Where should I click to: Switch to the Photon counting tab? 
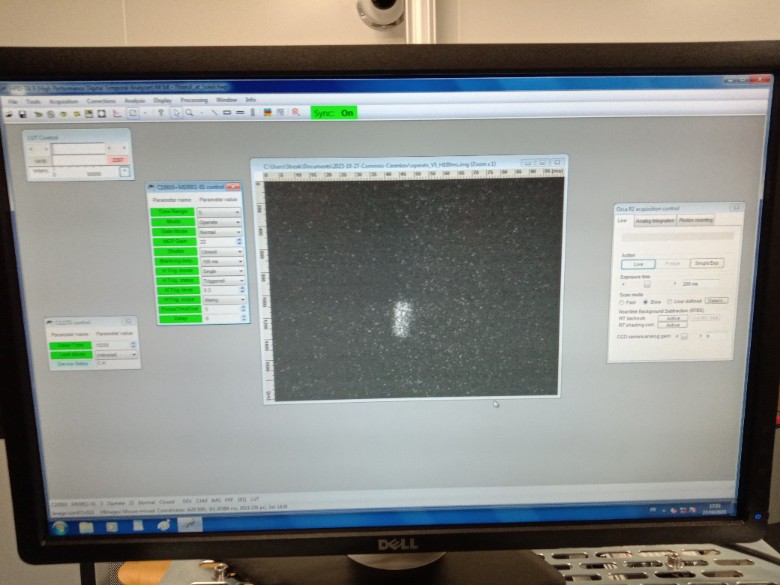point(696,220)
